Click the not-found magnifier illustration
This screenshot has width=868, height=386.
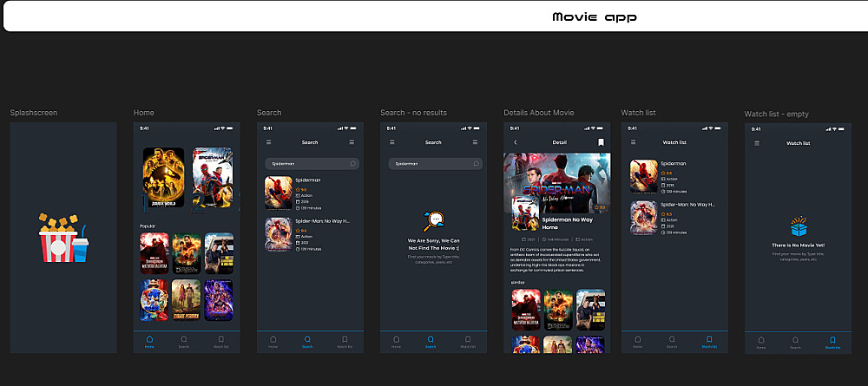433,221
